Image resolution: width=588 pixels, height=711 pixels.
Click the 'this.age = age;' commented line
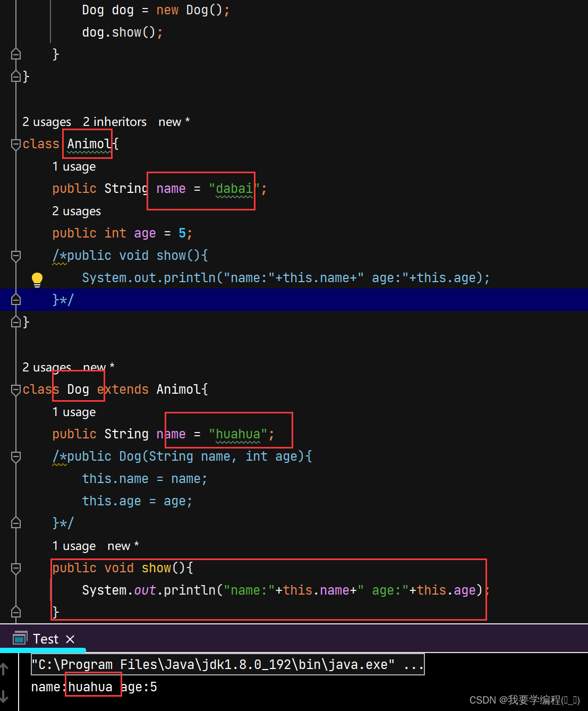137,501
